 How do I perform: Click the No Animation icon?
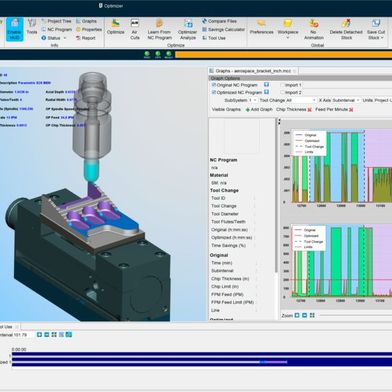click(x=314, y=29)
